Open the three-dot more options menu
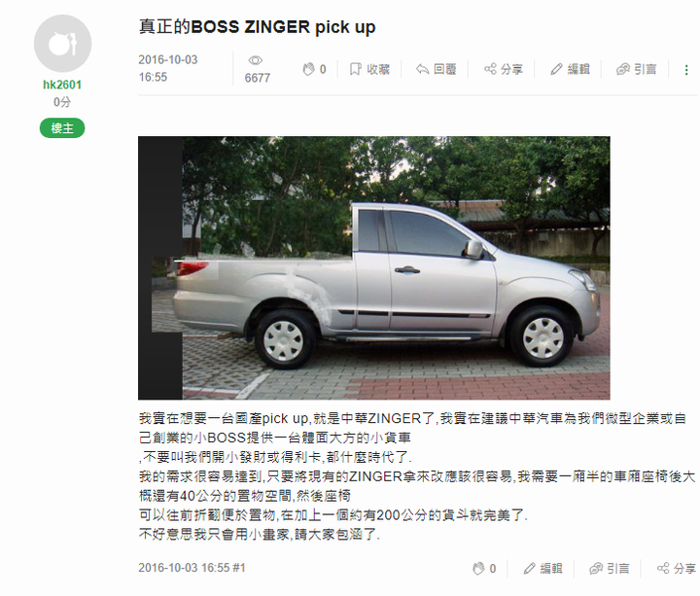Viewport: 700px width, 596px height. pos(686,70)
